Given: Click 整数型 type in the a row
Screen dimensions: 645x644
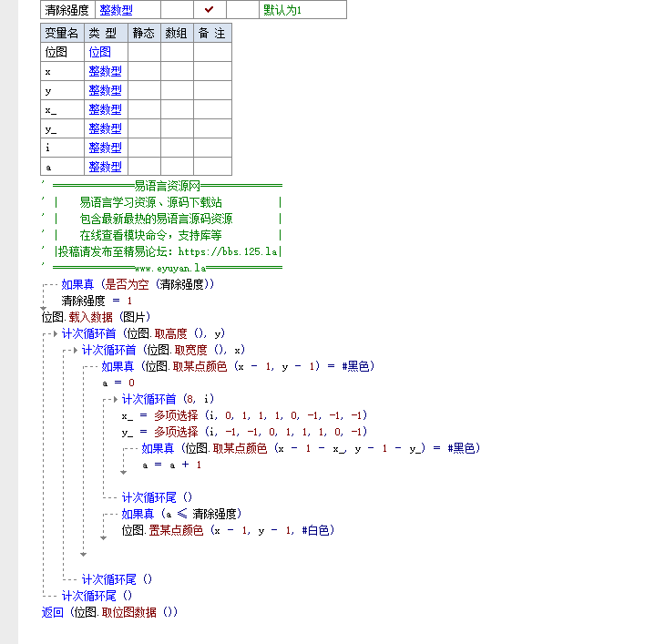Looking at the screenshot, I should pyautogui.click(x=106, y=167).
